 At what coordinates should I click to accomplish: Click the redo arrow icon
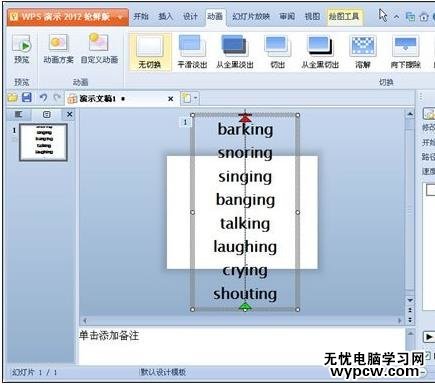coord(57,98)
